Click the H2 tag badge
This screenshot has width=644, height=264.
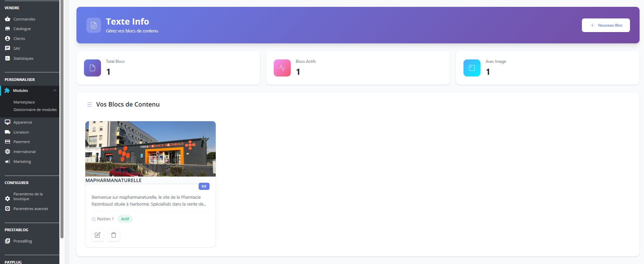click(x=204, y=186)
